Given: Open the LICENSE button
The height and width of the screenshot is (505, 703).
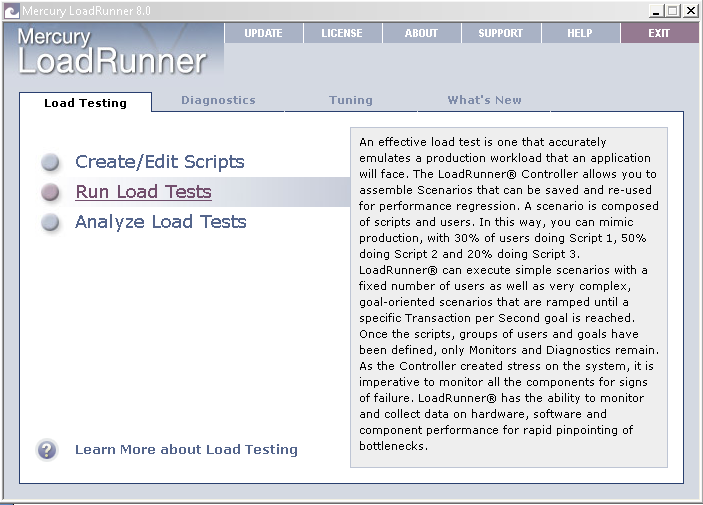Looking at the screenshot, I should point(343,33).
